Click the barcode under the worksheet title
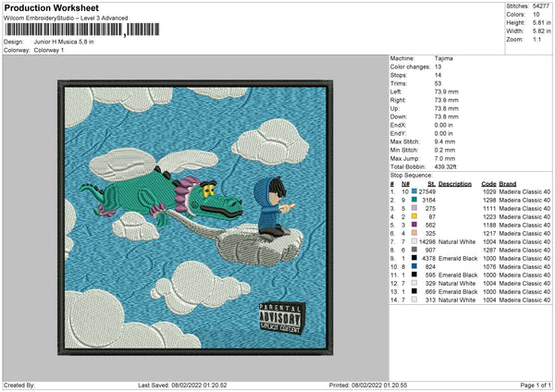 tap(82, 30)
